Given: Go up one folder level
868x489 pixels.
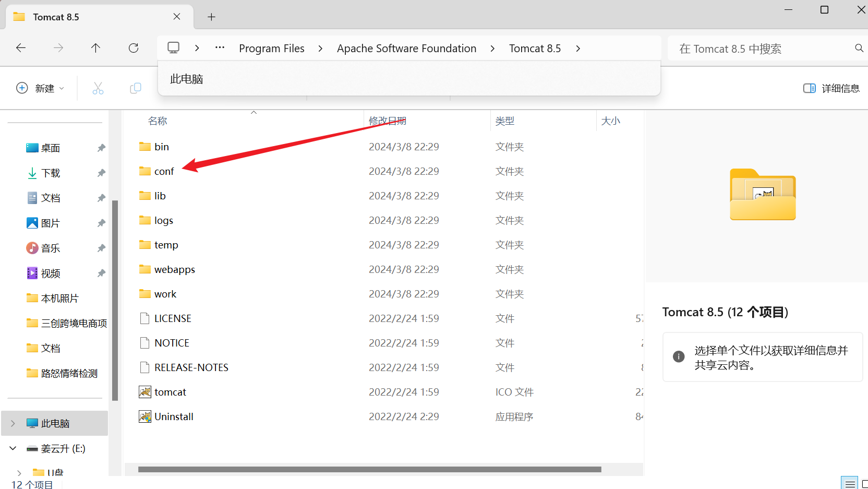Looking at the screenshot, I should [95, 48].
